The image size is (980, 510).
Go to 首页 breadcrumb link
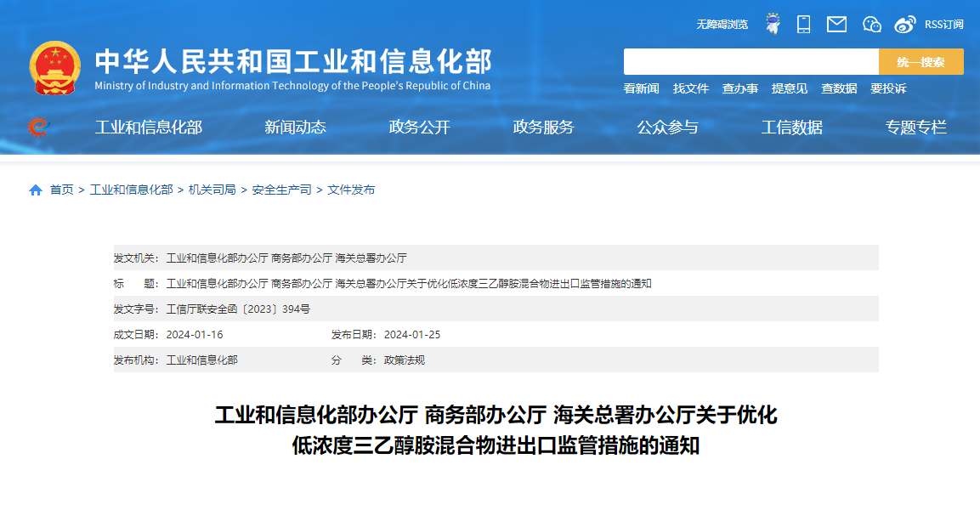point(62,190)
